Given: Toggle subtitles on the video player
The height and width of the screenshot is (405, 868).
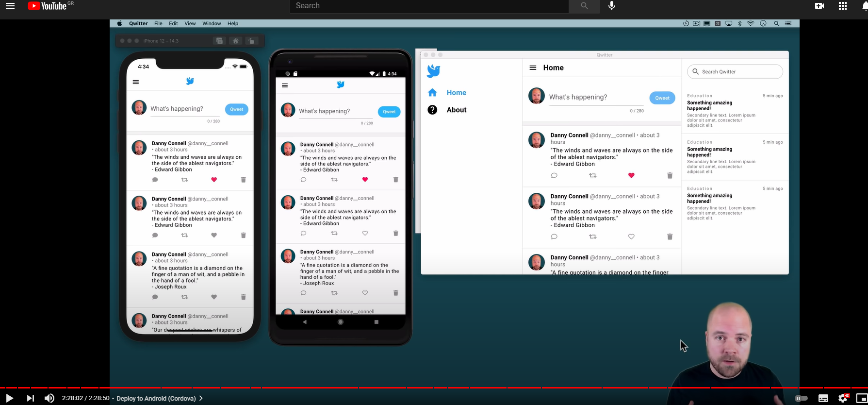Looking at the screenshot, I should pyautogui.click(x=823, y=398).
